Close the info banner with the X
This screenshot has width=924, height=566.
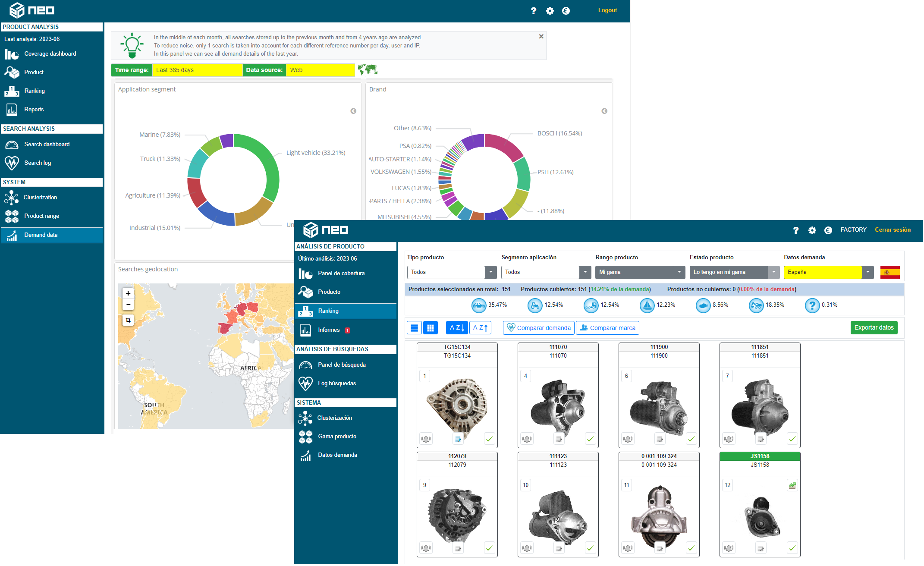(x=541, y=37)
